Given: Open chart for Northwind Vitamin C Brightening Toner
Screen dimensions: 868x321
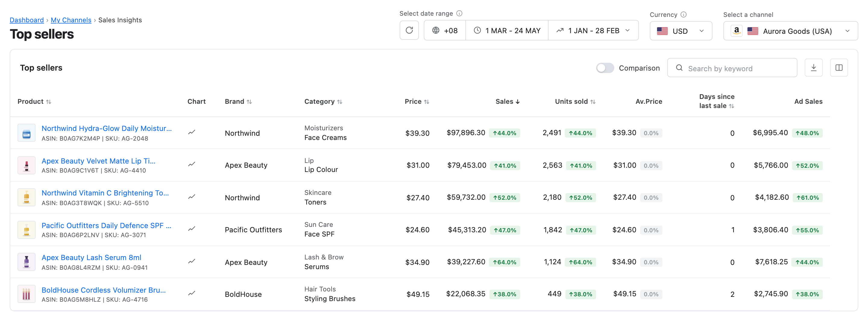Looking at the screenshot, I should (x=192, y=197).
